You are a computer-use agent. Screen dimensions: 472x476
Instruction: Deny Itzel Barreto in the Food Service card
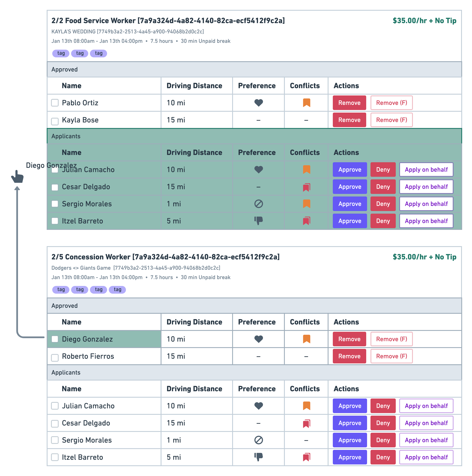(x=383, y=221)
